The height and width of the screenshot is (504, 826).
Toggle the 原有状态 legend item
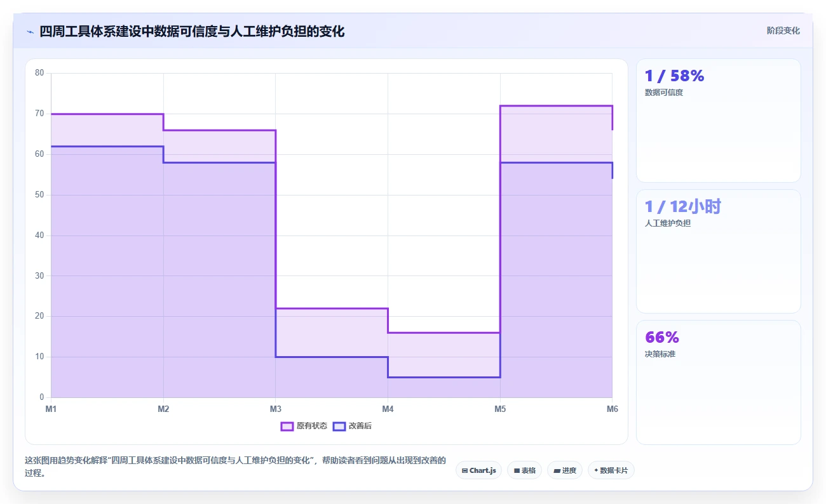point(304,426)
